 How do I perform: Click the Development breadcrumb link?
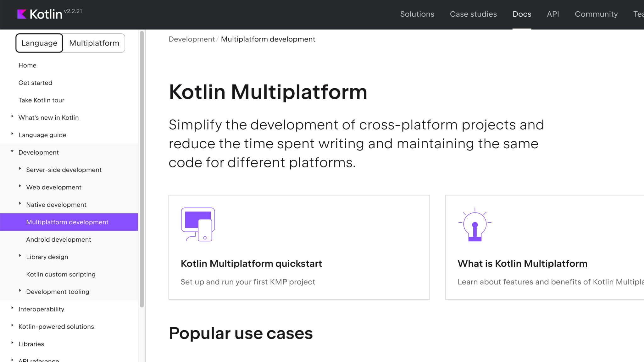point(192,39)
